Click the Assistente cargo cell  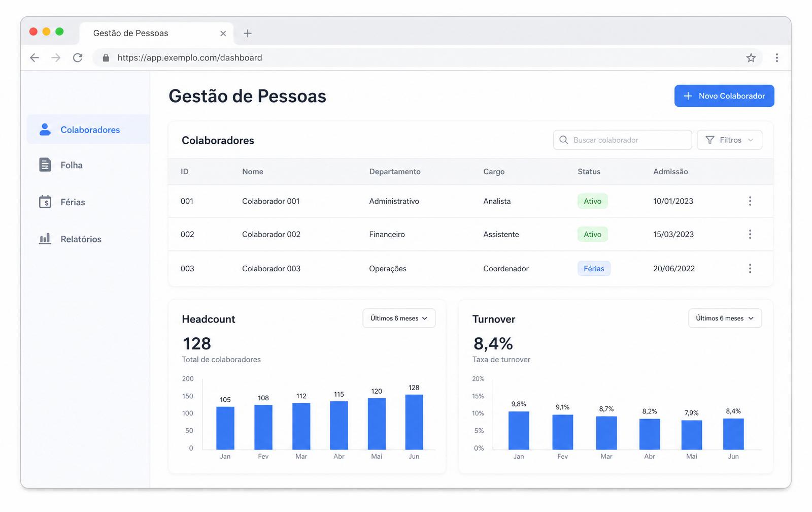click(x=501, y=234)
